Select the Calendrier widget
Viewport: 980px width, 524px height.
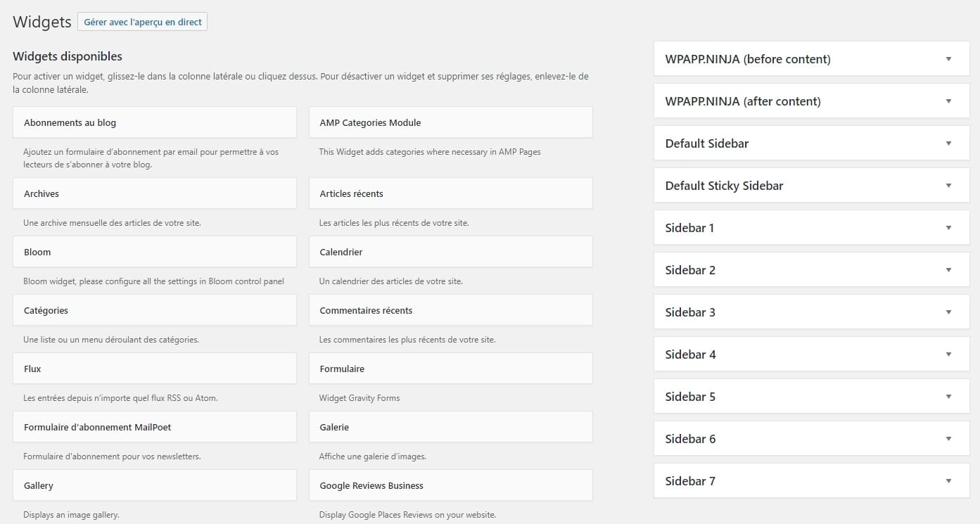(450, 252)
